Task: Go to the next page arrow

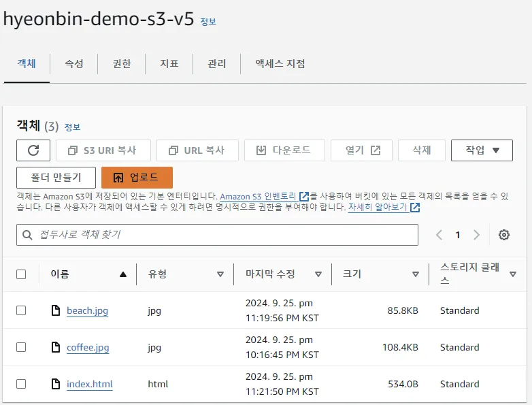Action: click(476, 235)
